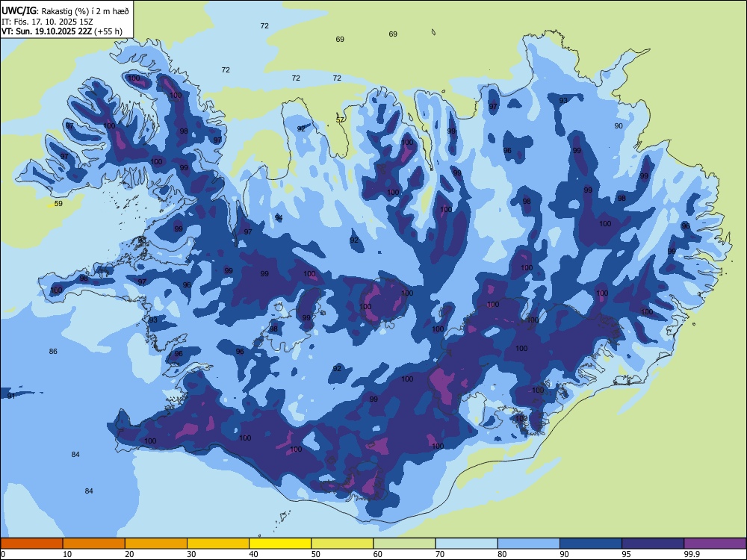This screenshot has width=747, height=560.
Task: Click the '95' legend scale label
Action: tap(626, 554)
